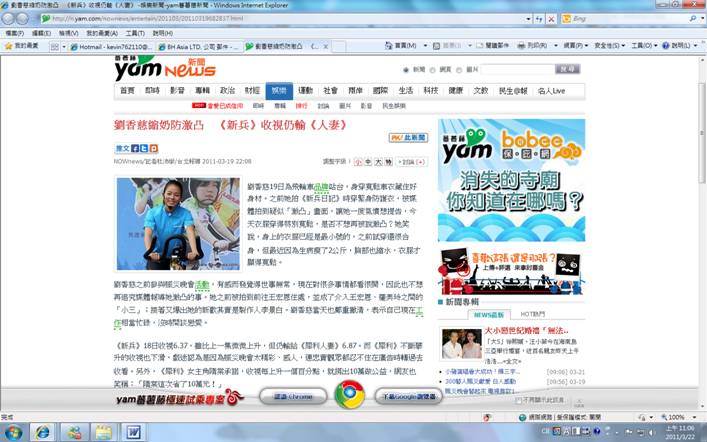This screenshot has width=707, height=442.
Task: Open the Windows Start menu
Action: [13, 433]
